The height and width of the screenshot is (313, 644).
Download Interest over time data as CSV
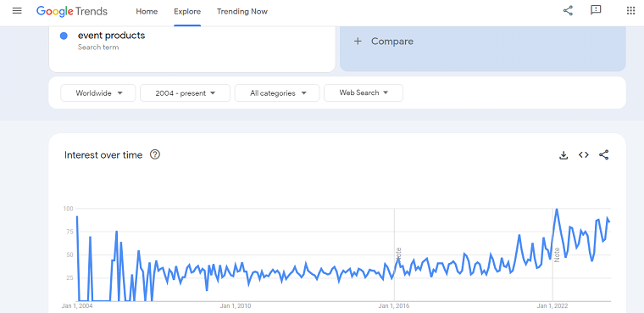pos(563,155)
